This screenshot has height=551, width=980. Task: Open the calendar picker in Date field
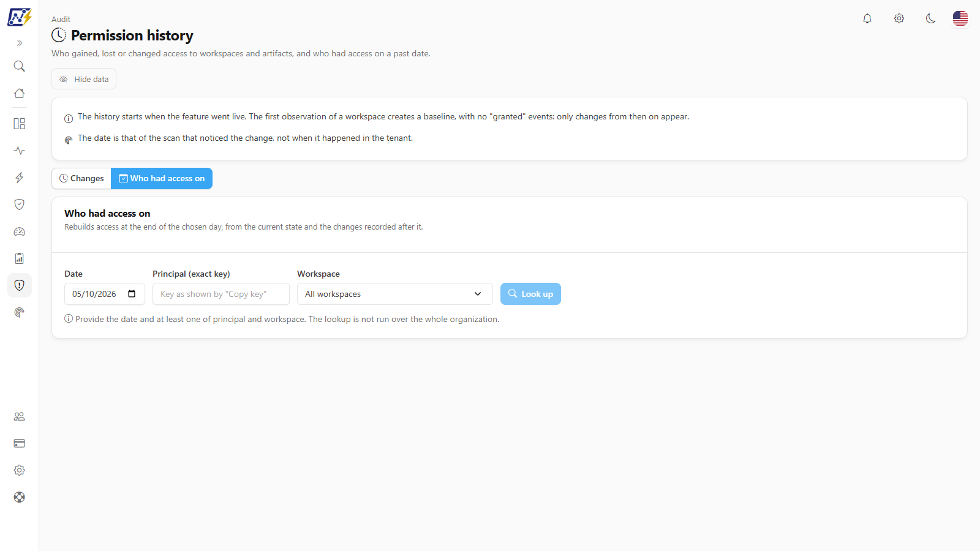[132, 294]
